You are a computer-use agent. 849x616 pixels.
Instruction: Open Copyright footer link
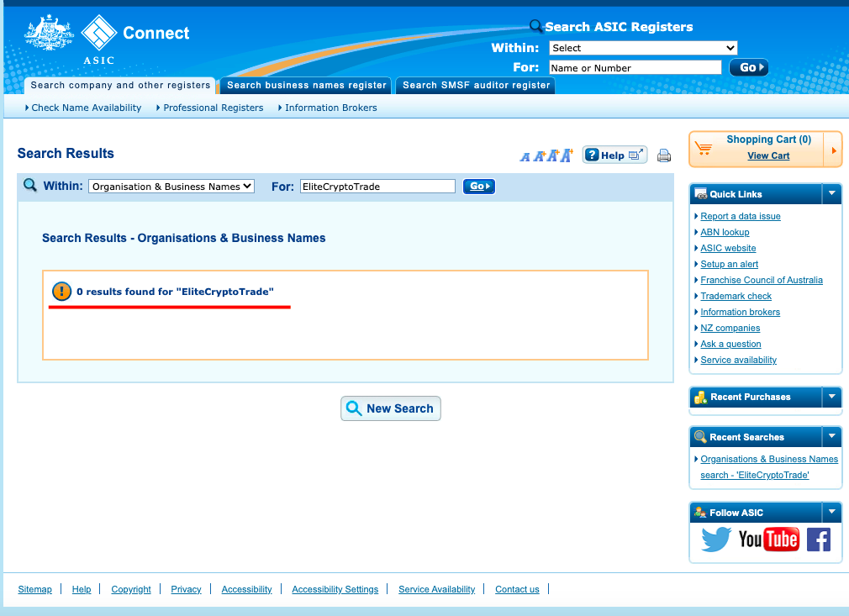[x=131, y=589]
